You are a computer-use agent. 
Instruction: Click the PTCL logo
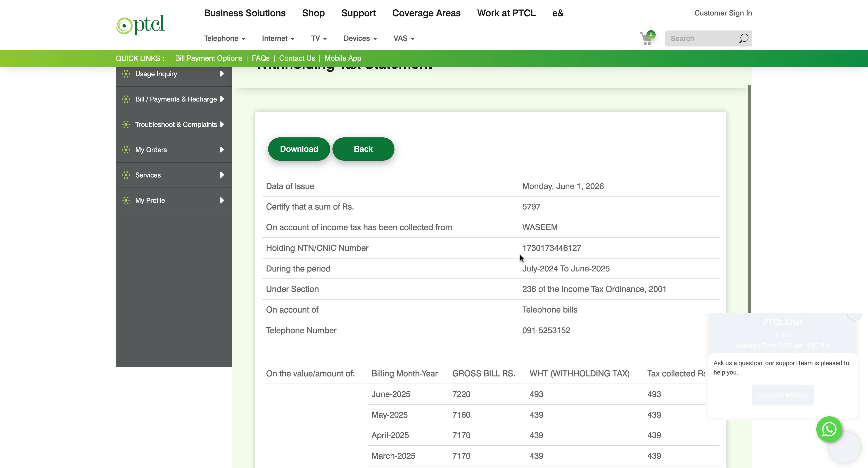(140, 25)
